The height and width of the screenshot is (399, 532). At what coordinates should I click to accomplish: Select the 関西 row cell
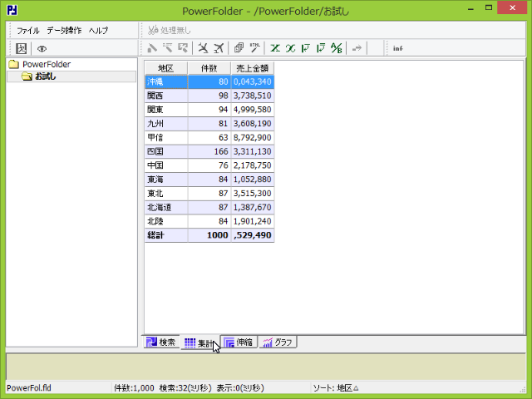tap(166, 96)
